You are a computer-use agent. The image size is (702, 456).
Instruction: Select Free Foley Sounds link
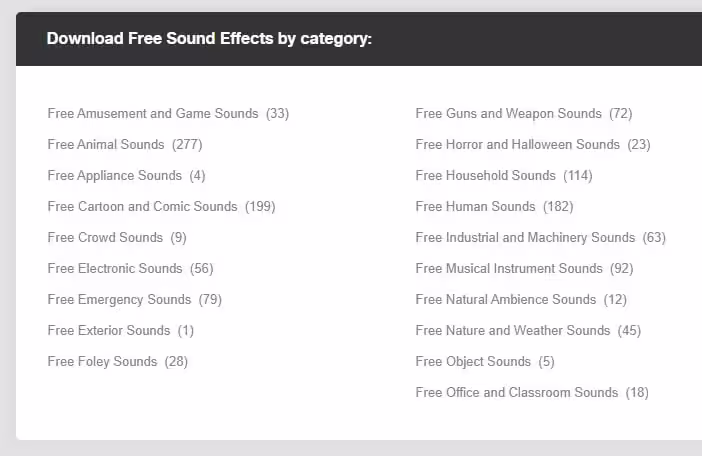(x=102, y=362)
